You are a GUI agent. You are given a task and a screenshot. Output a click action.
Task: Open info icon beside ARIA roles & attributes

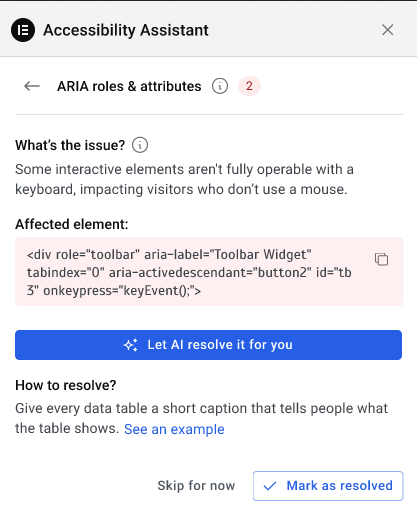click(220, 86)
